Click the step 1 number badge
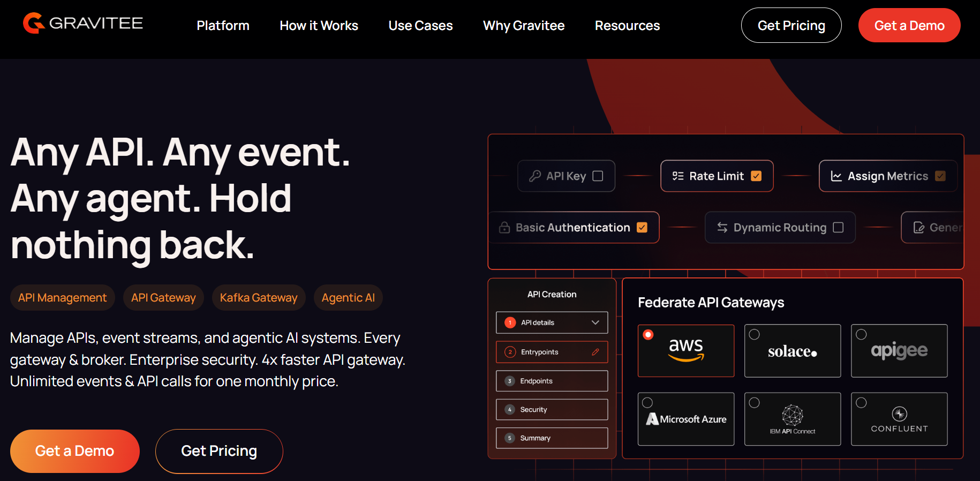Screen dimensions: 980x481 pos(510,322)
